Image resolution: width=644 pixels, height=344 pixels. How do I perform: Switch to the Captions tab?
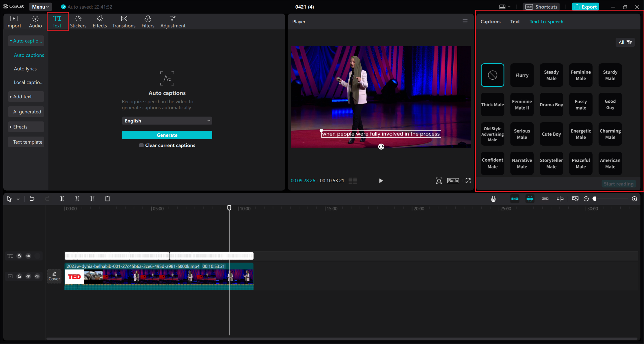(x=490, y=22)
